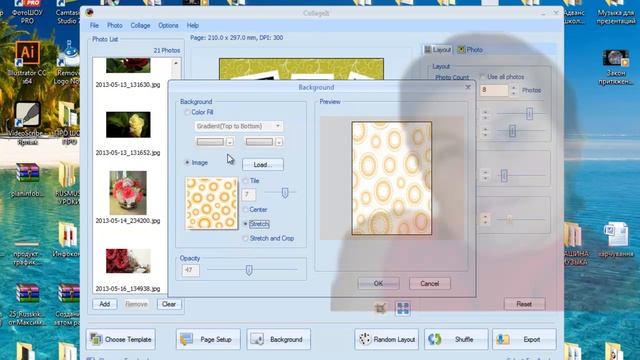
Task: Open the second gradient color dropdown arrow
Action: click(279, 142)
